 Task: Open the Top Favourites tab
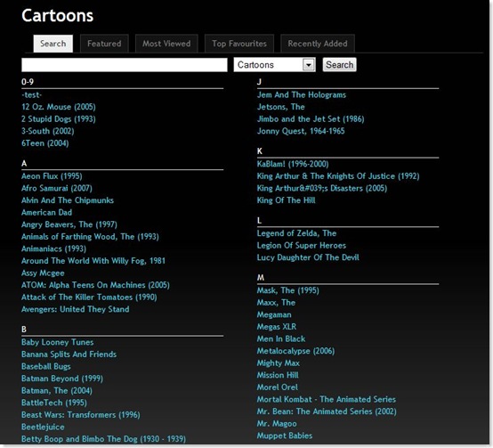coord(239,44)
